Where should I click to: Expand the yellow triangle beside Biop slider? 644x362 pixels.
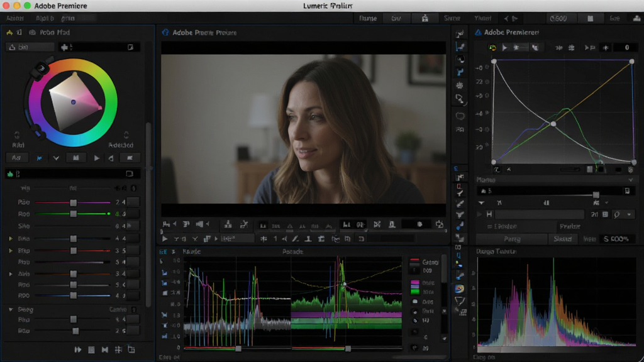[10, 250]
